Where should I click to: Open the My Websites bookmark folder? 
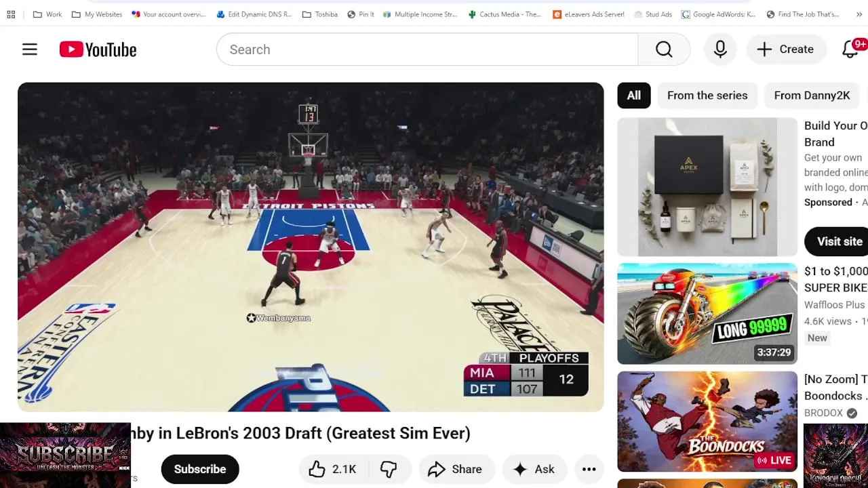pos(97,14)
